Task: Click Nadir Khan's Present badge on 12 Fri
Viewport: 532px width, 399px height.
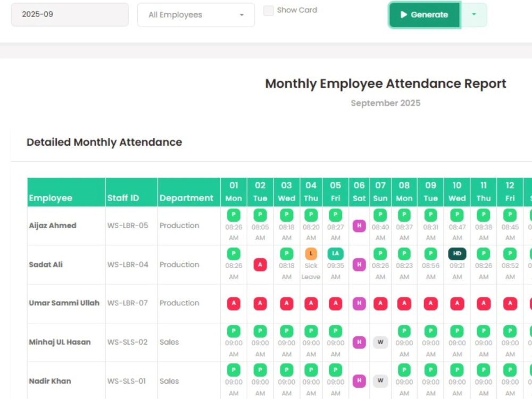Action: 510,370
